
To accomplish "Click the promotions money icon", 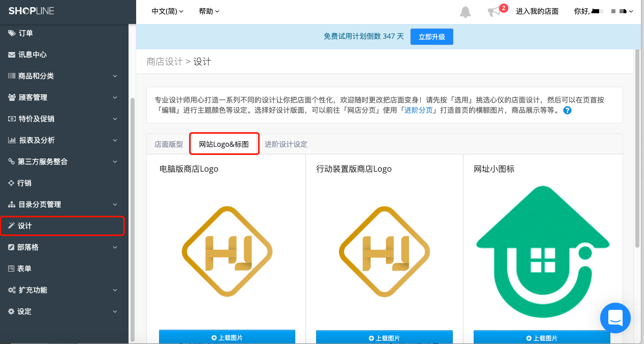I will tap(12, 119).
